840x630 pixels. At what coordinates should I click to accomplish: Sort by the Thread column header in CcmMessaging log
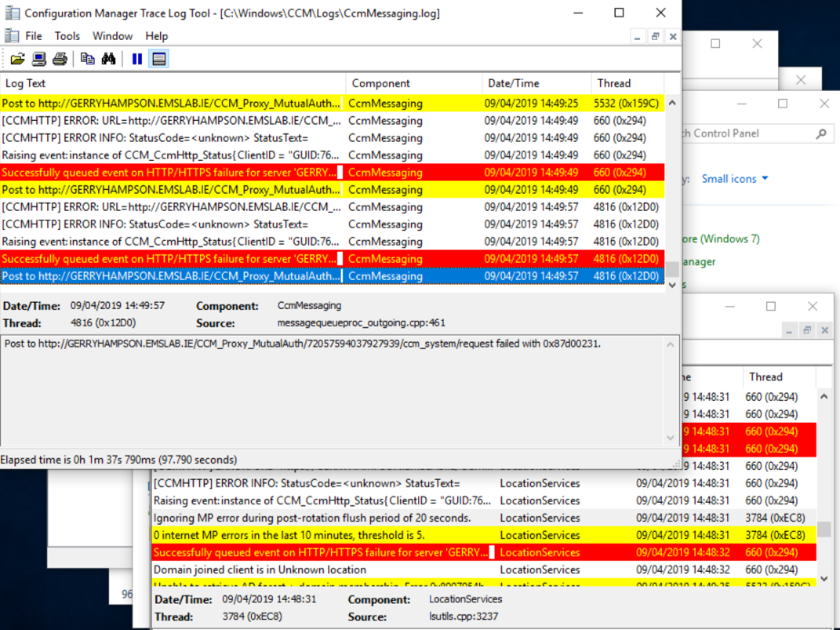(x=627, y=83)
